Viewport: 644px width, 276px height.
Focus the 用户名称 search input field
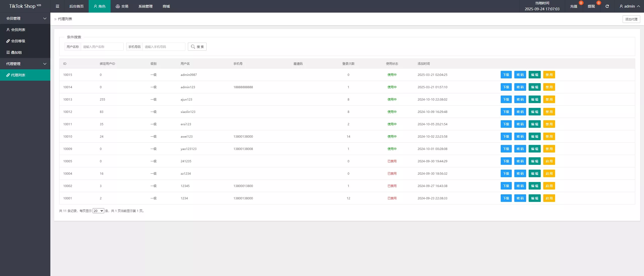pyautogui.click(x=102, y=47)
